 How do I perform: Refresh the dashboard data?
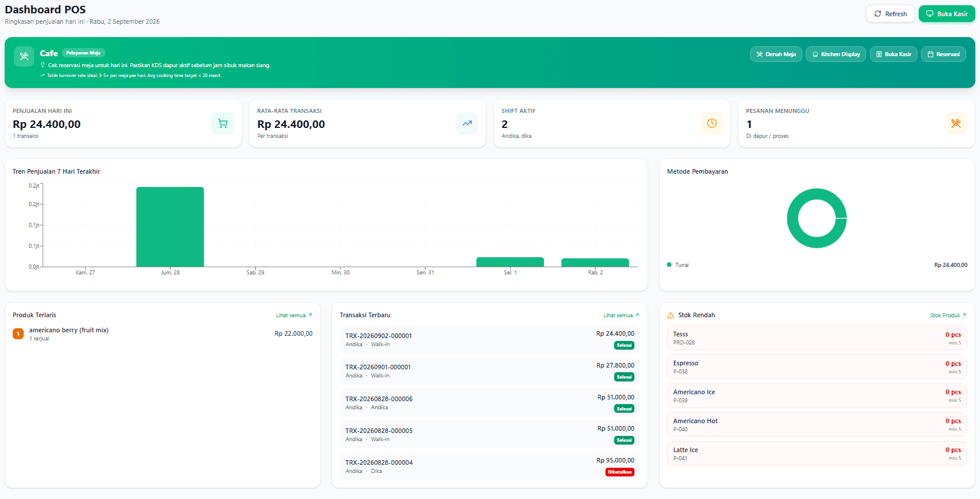tap(890, 14)
